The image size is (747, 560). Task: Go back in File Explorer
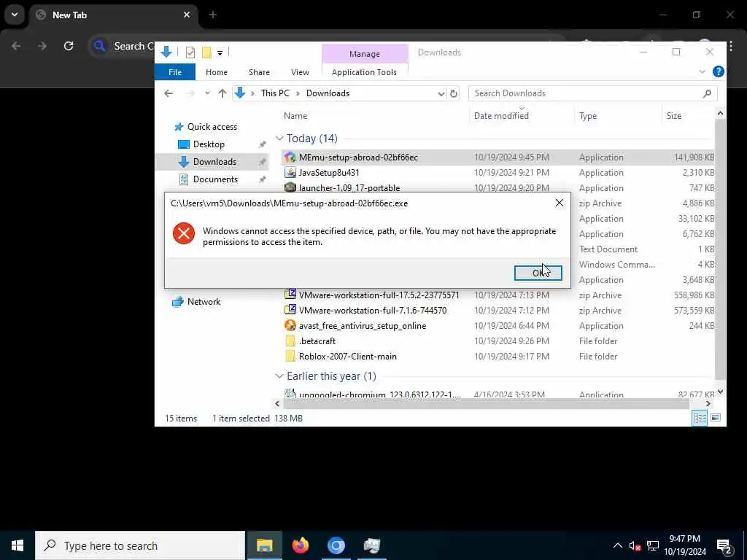click(x=169, y=93)
